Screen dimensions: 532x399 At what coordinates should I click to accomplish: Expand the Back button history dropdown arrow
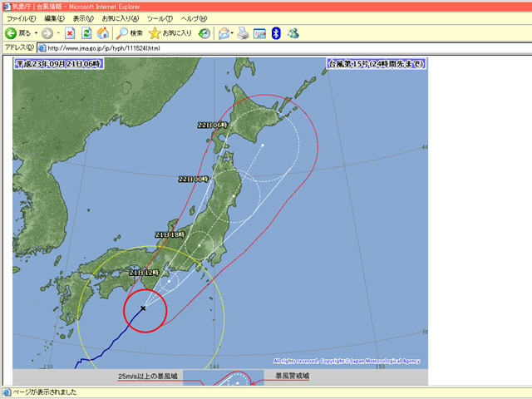tap(36, 33)
